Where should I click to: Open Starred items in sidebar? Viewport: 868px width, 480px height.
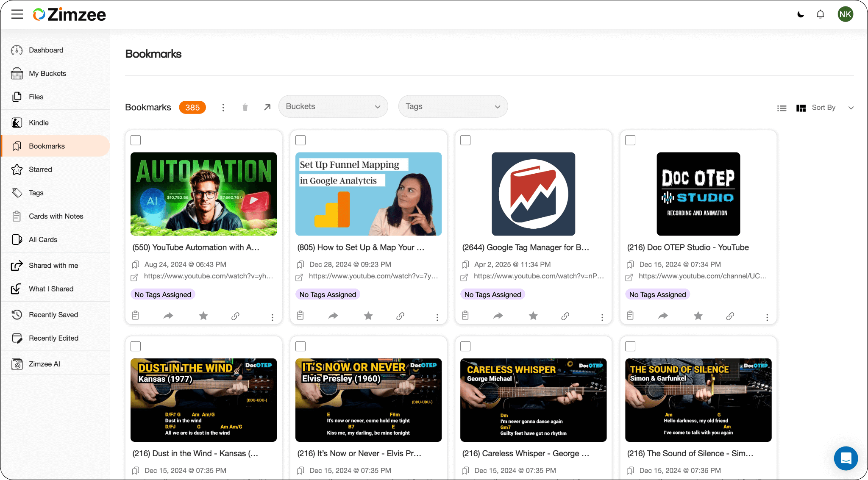[x=56, y=169]
